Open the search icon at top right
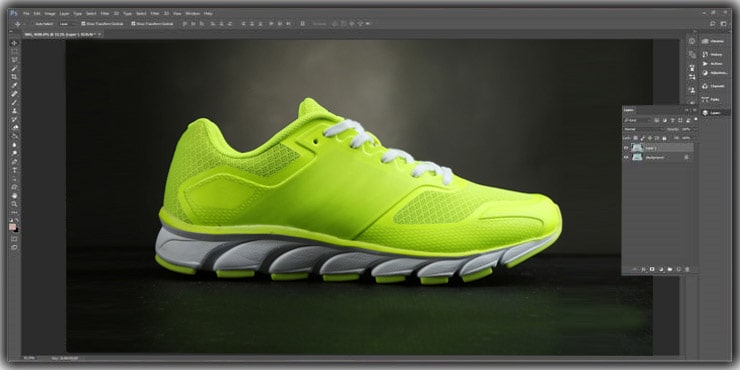 713,23
